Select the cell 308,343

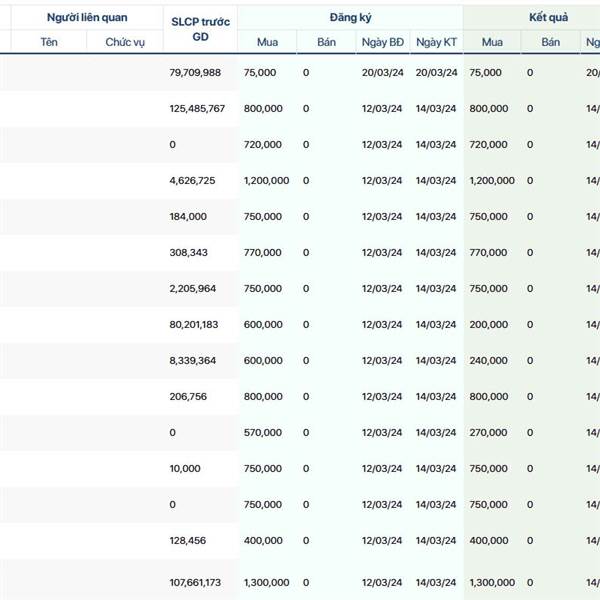click(189, 253)
